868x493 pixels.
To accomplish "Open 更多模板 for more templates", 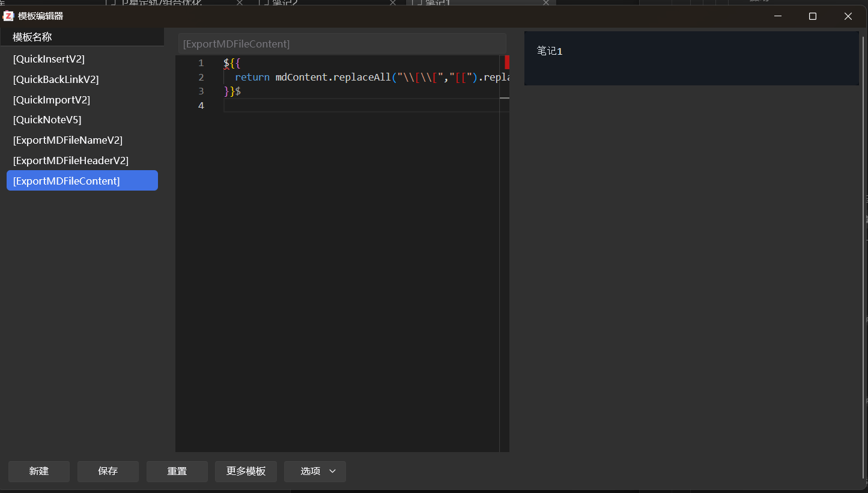I will click(246, 471).
